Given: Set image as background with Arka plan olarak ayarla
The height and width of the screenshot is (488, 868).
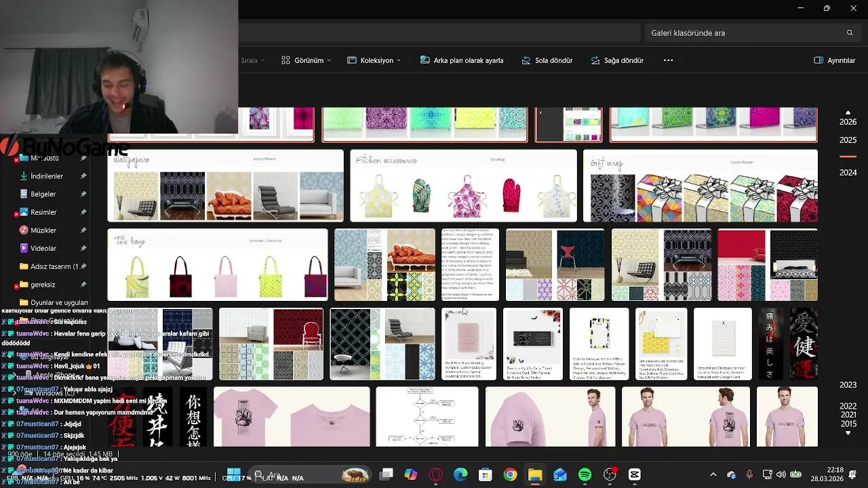Looking at the screenshot, I should (462, 60).
